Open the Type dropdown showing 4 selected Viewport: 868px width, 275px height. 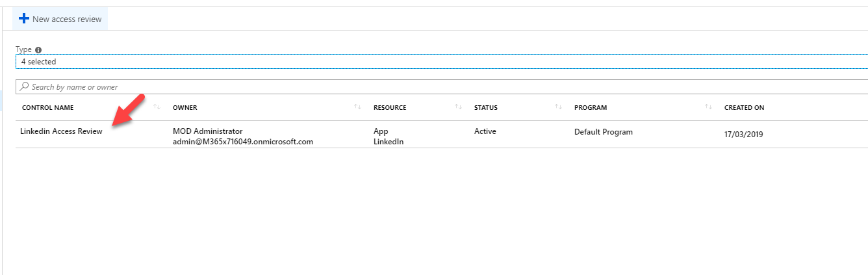coord(442,62)
